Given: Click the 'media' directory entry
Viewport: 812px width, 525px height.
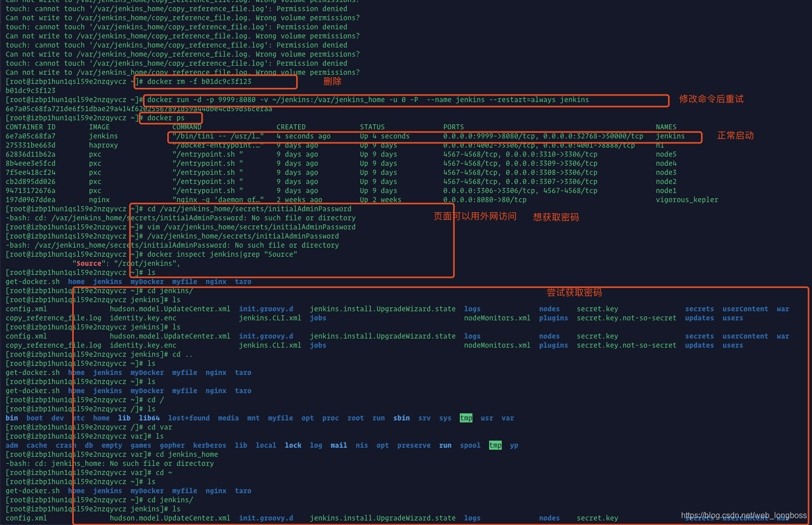Looking at the screenshot, I should (x=228, y=418).
